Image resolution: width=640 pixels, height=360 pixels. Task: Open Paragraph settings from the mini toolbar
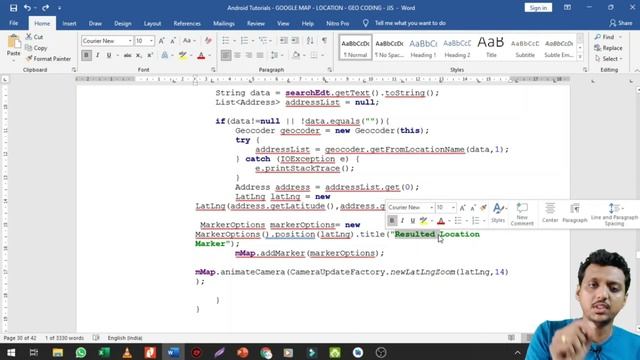[x=575, y=213]
